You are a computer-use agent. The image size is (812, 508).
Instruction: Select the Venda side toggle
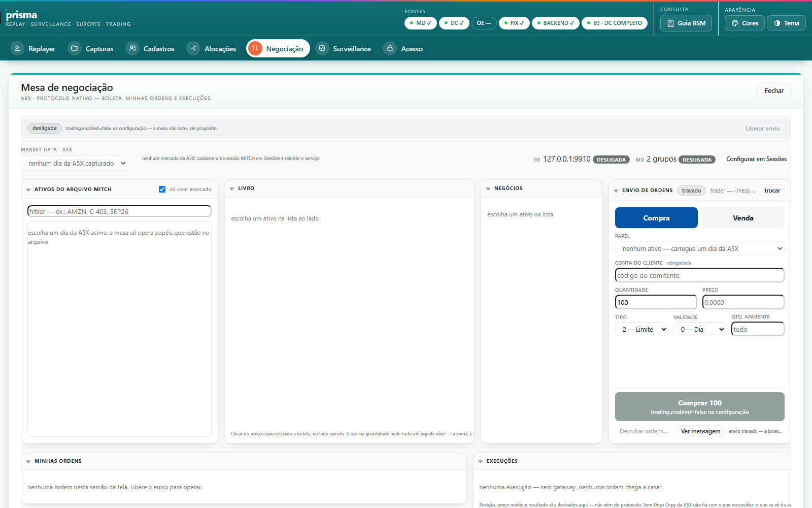pyautogui.click(x=743, y=218)
